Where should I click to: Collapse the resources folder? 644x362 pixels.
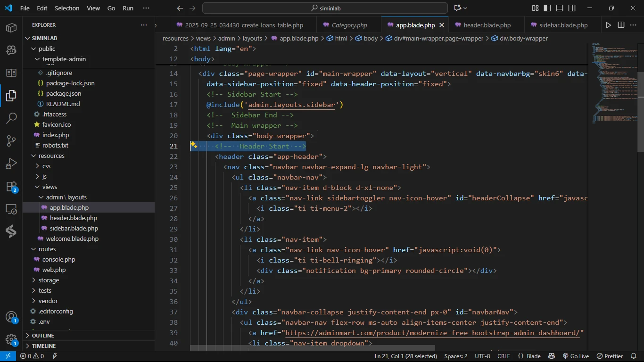(x=51, y=156)
